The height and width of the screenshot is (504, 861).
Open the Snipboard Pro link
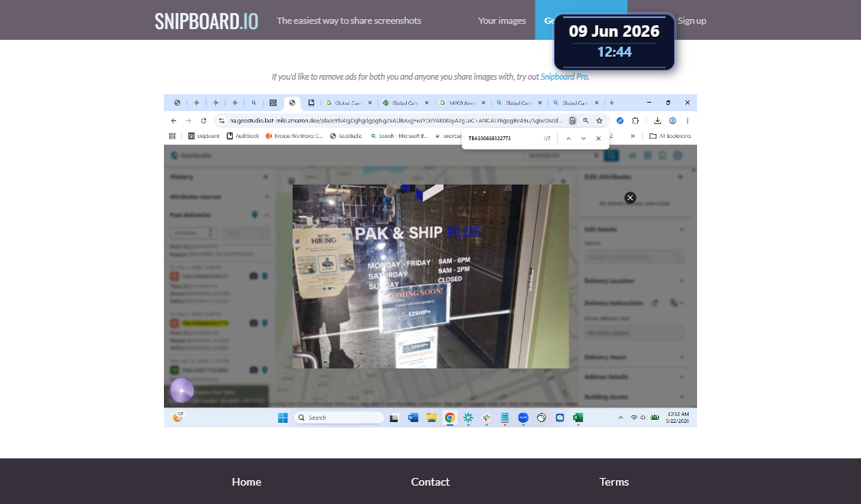pos(564,77)
